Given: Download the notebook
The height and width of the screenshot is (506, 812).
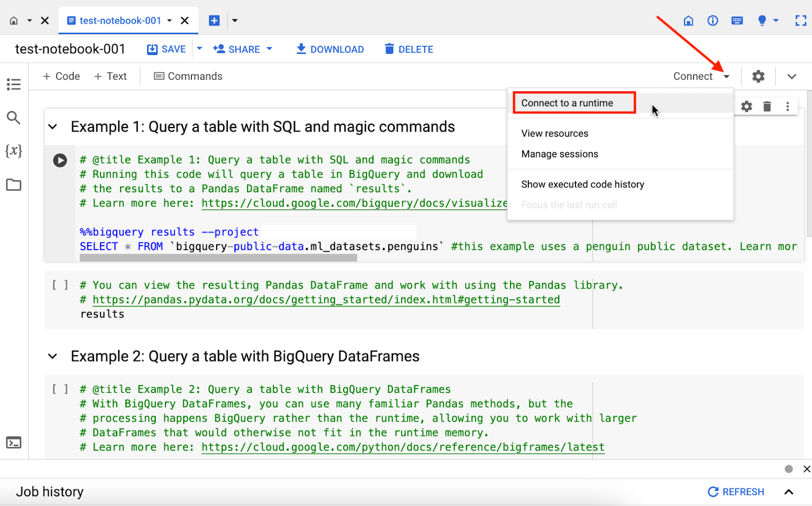Looking at the screenshot, I should pyautogui.click(x=330, y=49).
